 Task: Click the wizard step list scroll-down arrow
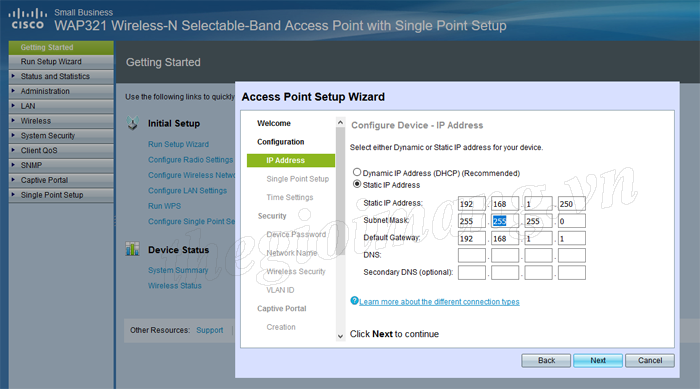[x=340, y=336]
